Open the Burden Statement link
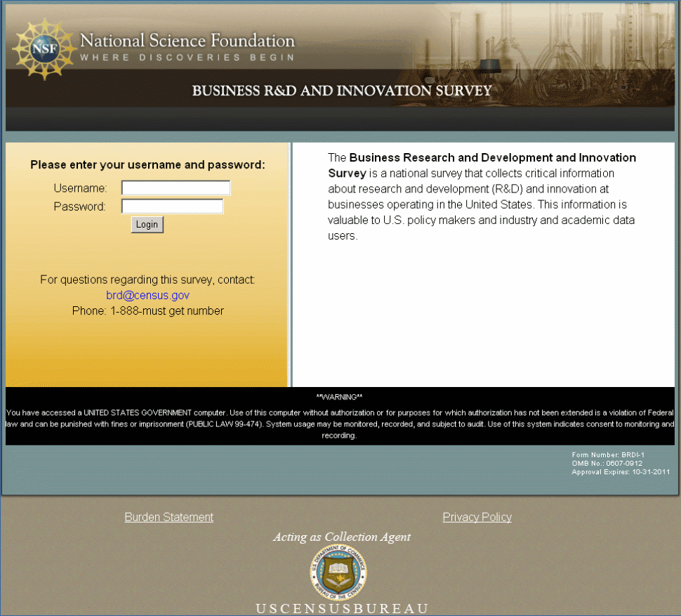 168,517
